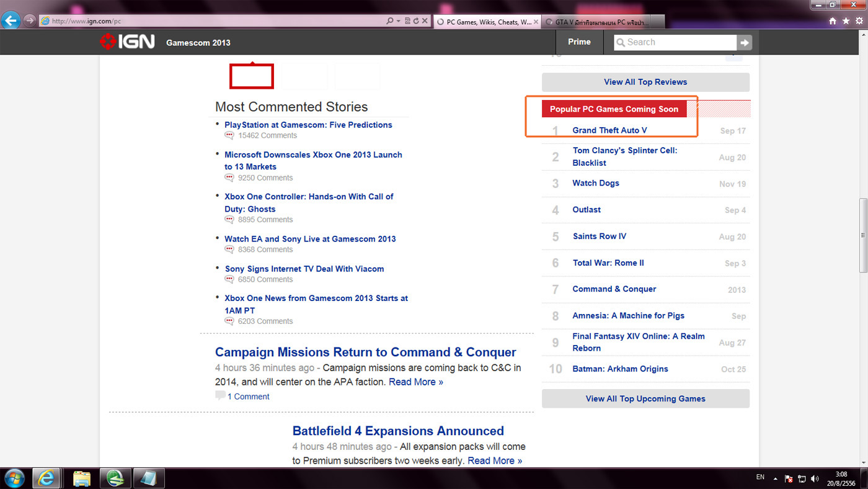This screenshot has width=868, height=489.
Task: Open the Grand Theft Auto V link
Action: pyautogui.click(x=609, y=130)
